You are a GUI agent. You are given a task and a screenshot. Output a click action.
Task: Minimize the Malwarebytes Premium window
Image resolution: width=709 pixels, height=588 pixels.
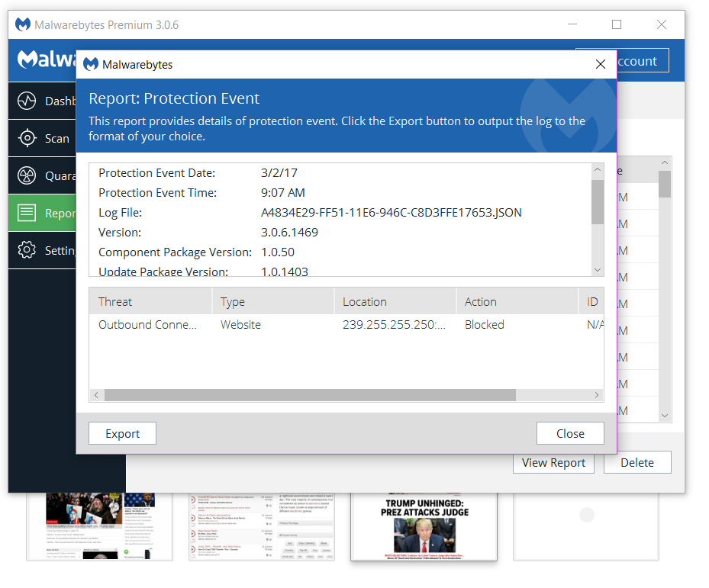[x=572, y=24]
